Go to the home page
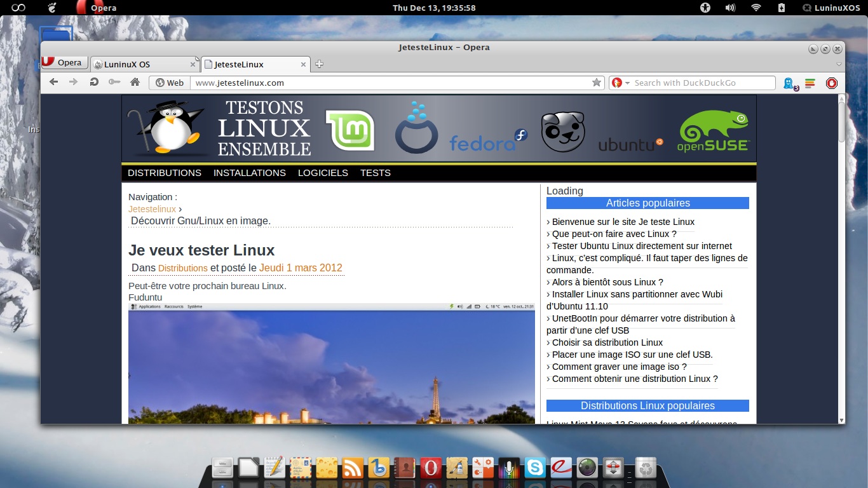The width and height of the screenshot is (868, 488). tap(135, 82)
